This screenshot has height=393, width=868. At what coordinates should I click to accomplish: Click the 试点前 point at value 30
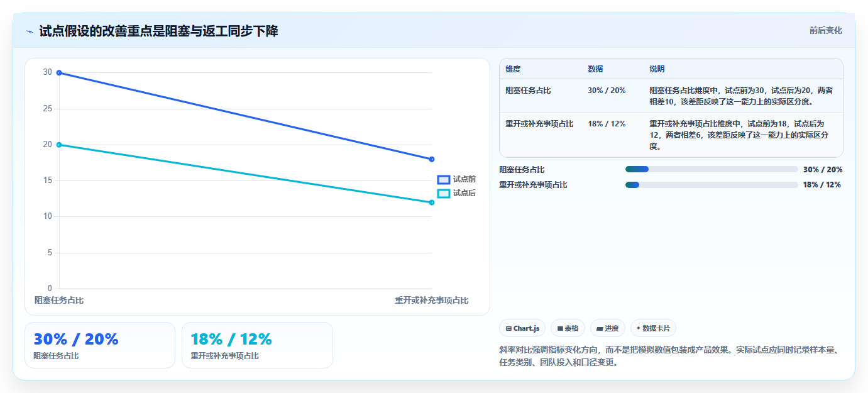[x=59, y=73]
